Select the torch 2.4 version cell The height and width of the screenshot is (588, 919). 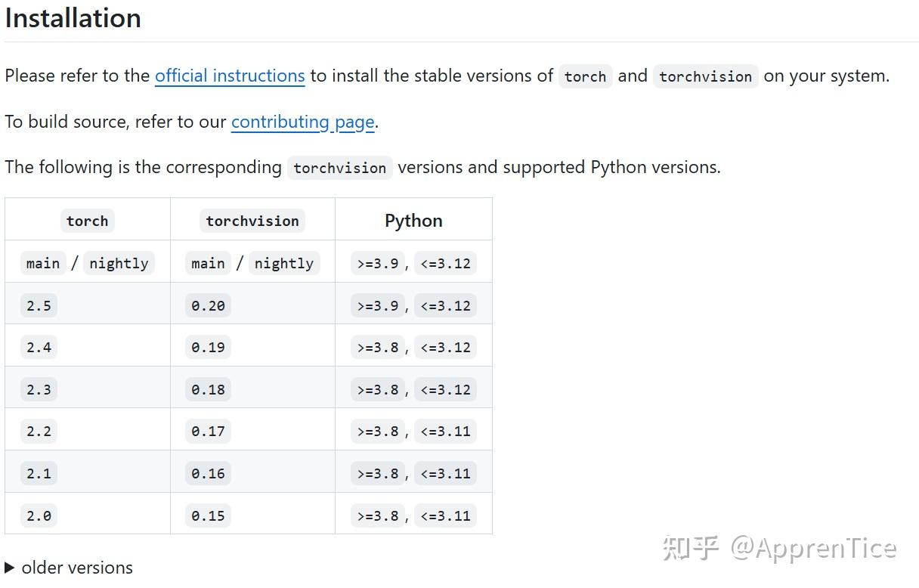39,347
